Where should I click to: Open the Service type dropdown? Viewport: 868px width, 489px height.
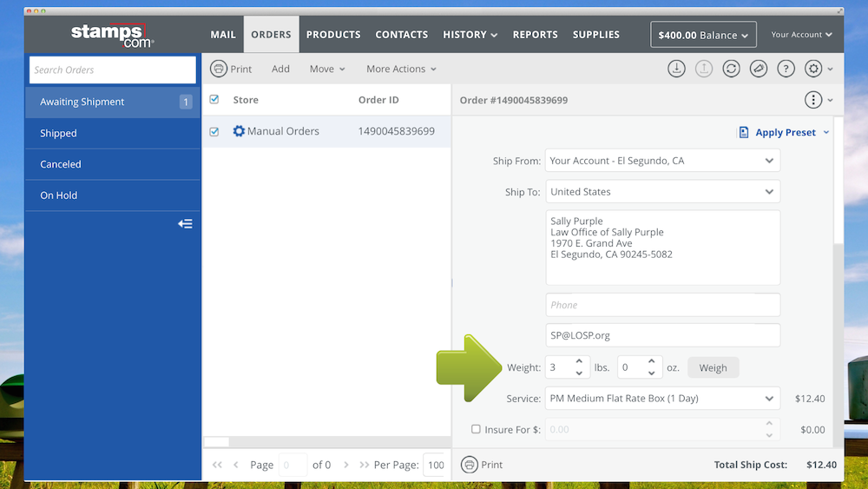[x=769, y=399]
